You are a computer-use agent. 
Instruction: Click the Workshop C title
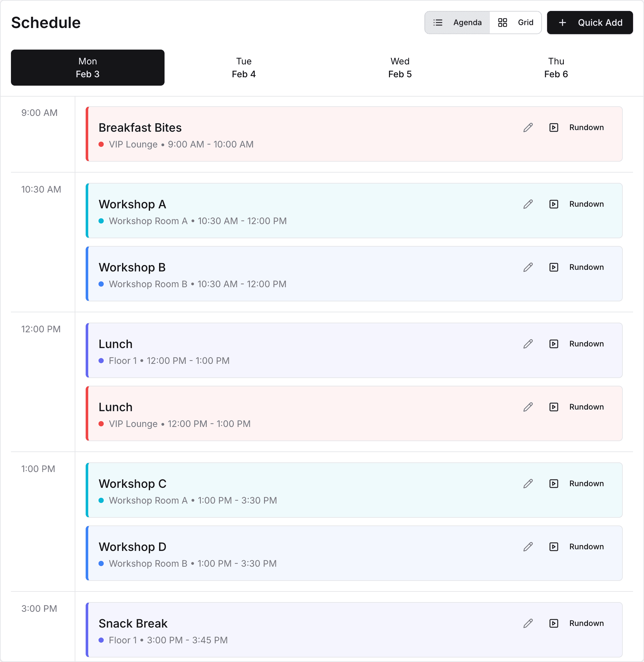pos(133,484)
